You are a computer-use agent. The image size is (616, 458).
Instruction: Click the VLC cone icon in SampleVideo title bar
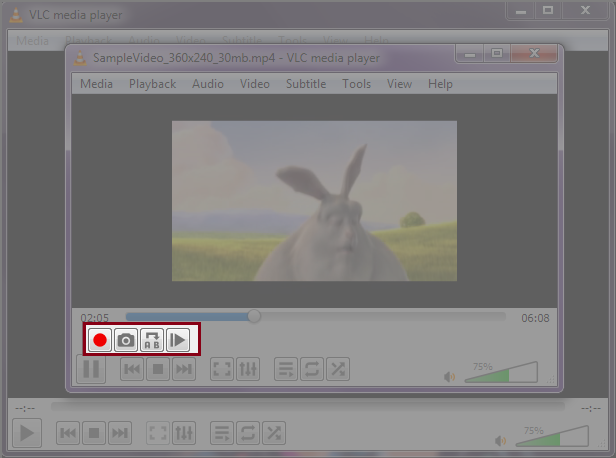pos(80,58)
